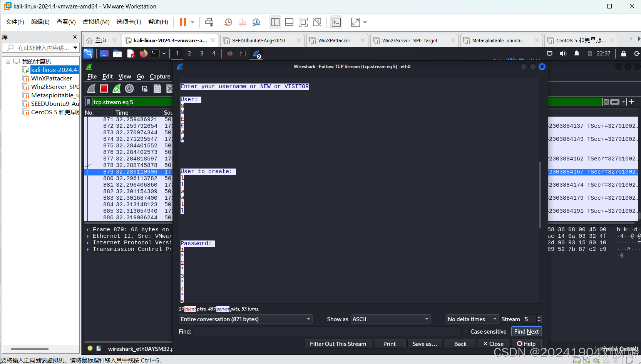The height and width of the screenshot is (364, 641).
Task: Open VMware snapshot manager icon
Action: 256,22
